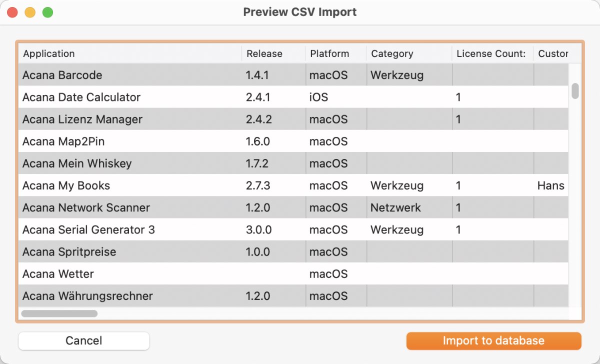Click the horizontal scrollbar thumb
This screenshot has height=364, width=600.
[59, 313]
